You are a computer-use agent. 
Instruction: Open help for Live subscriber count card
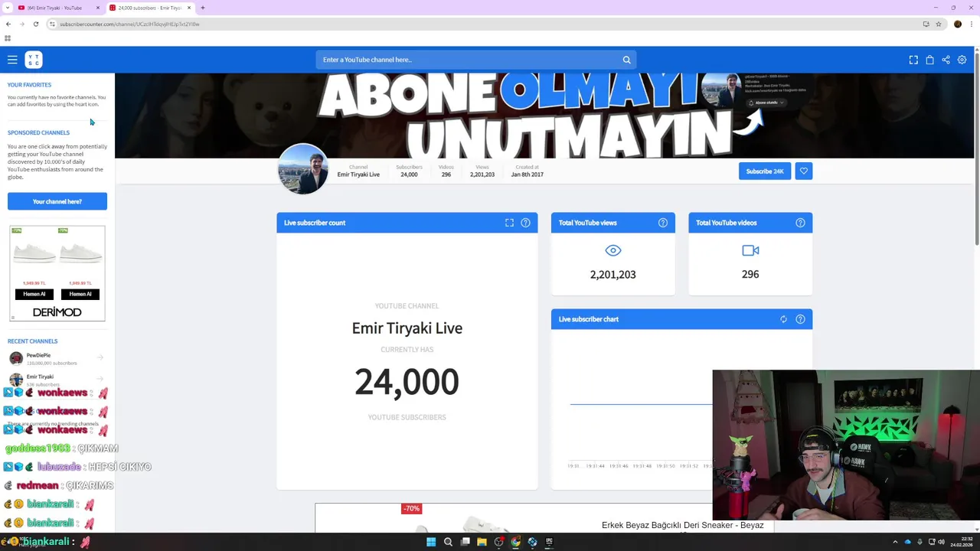click(x=525, y=223)
